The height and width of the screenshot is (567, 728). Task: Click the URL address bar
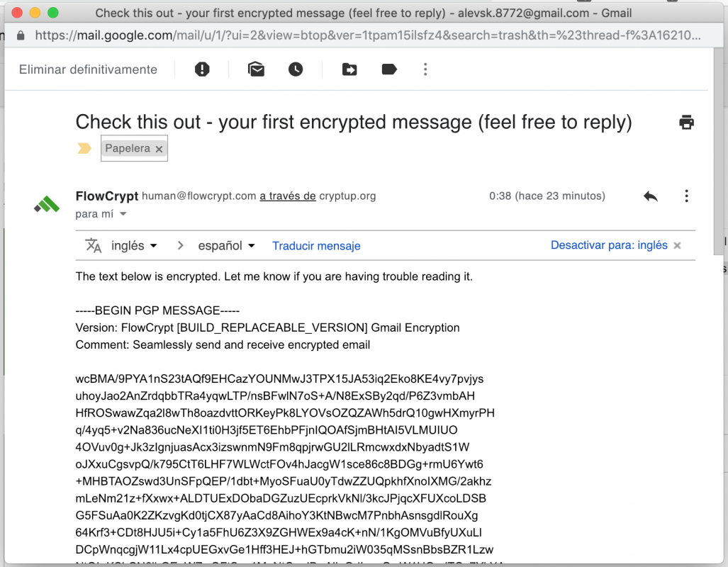369,35
